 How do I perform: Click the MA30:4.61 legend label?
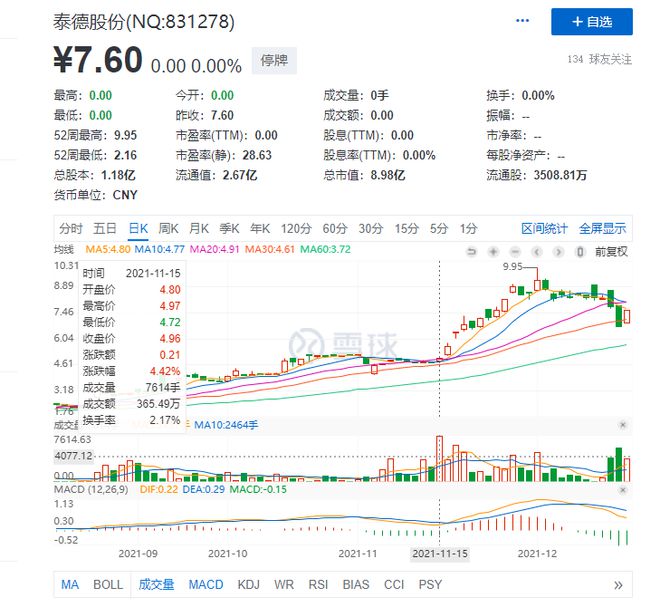pos(270,249)
